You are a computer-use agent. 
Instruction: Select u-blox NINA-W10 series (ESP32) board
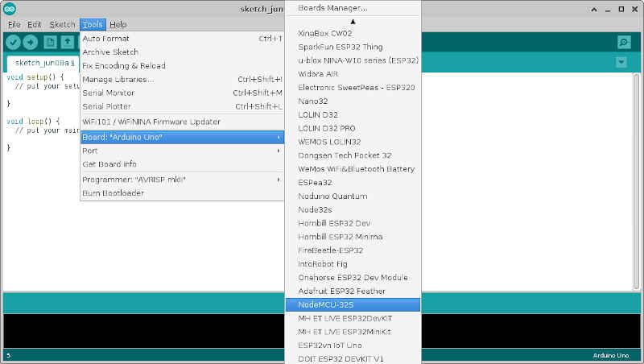(x=353, y=60)
